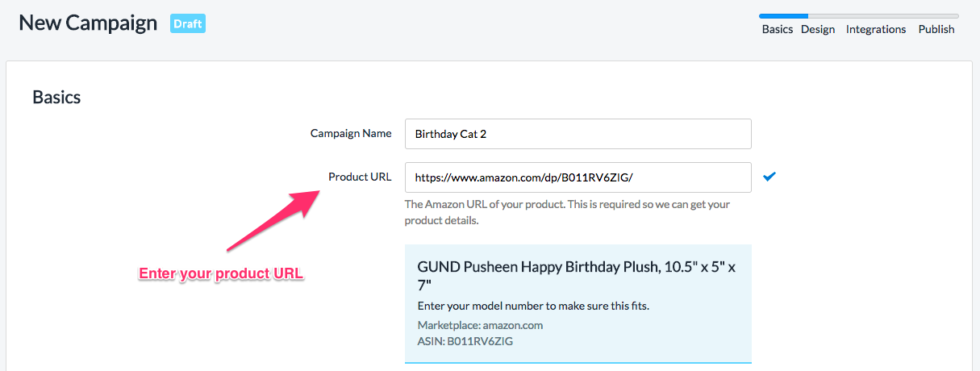The height and width of the screenshot is (371, 980).
Task: Focus the Campaign Name input field
Action: [578, 134]
